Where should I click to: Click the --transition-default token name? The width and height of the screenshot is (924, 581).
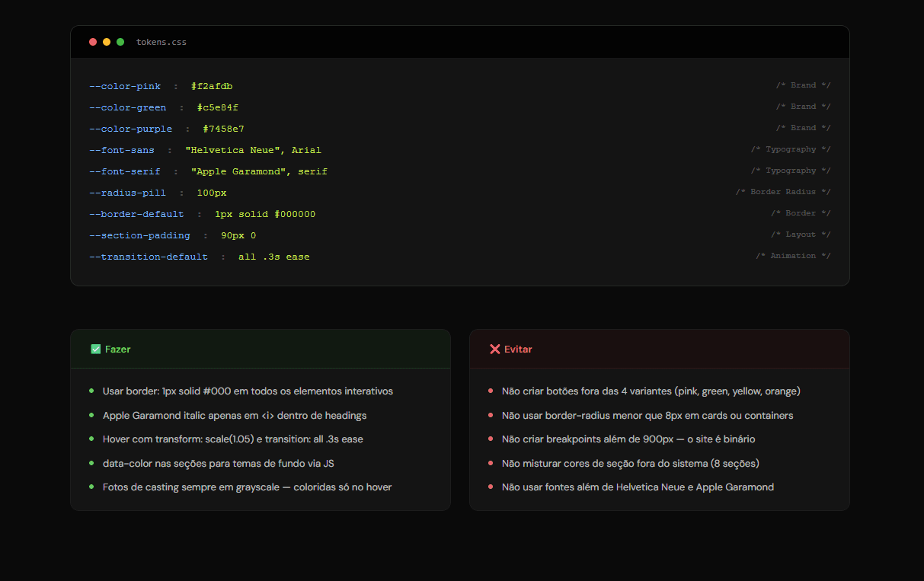pos(149,257)
